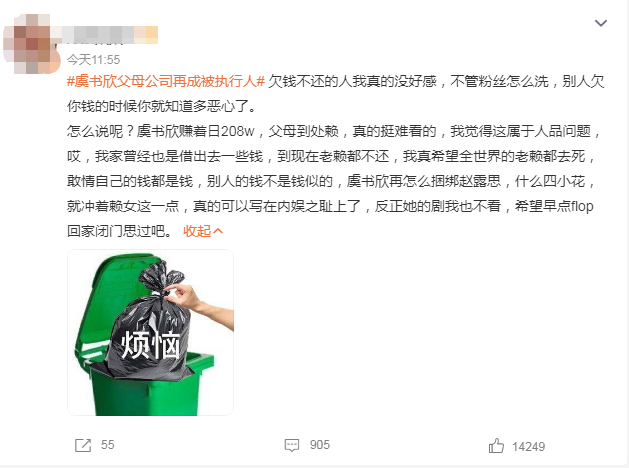Collapse post text with 收起
This screenshot has width=629, height=468.
197,231
